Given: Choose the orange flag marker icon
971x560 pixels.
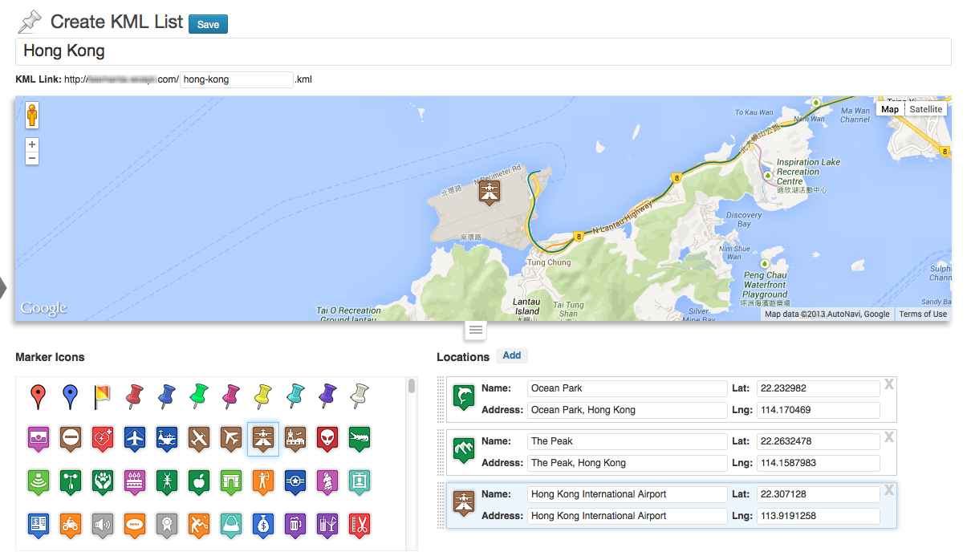Looking at the screenshot, I should [103, 396].
